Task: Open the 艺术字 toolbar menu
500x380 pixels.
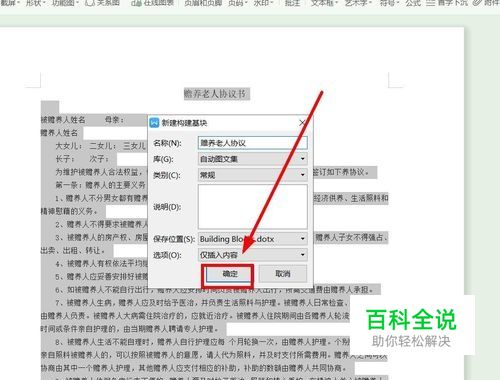Action: (358, 3)
